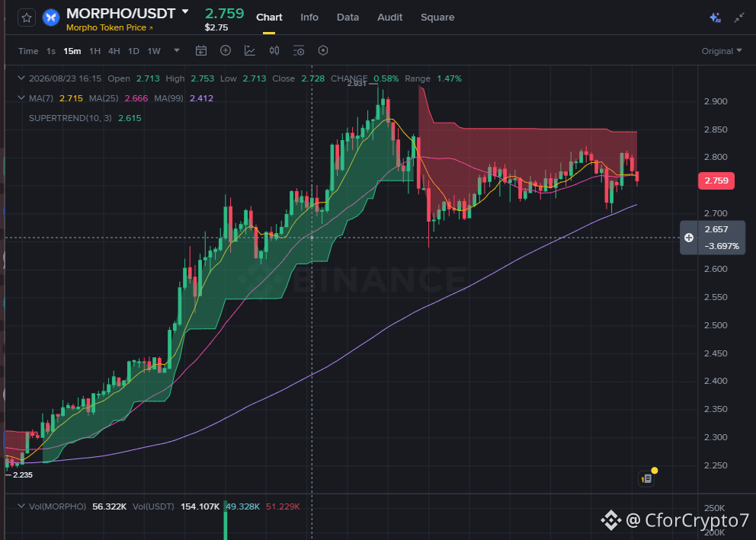The height and width of the screenshot is (540, 756).
Task: Select the 1W interval
Action: [154, 51]
